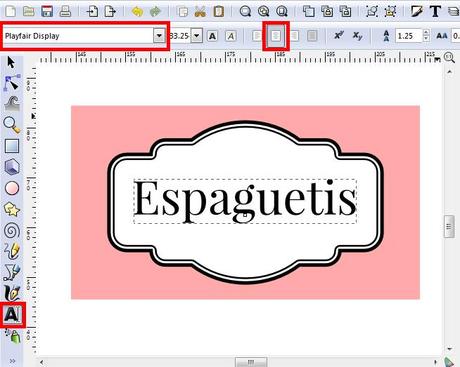This screenshot has height=367, width=460.
Task: Ungroup the selected group
Action: click(x=390, y=11)
